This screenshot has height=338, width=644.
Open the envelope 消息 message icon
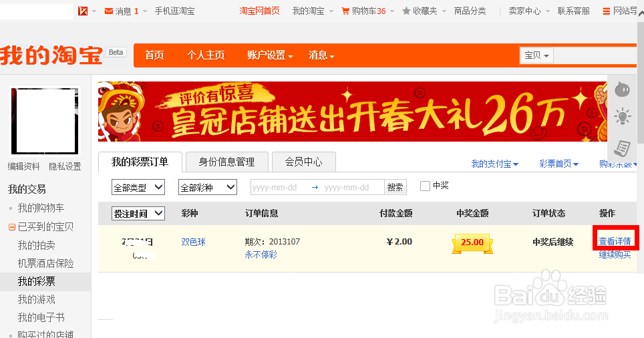click(109, 11)
